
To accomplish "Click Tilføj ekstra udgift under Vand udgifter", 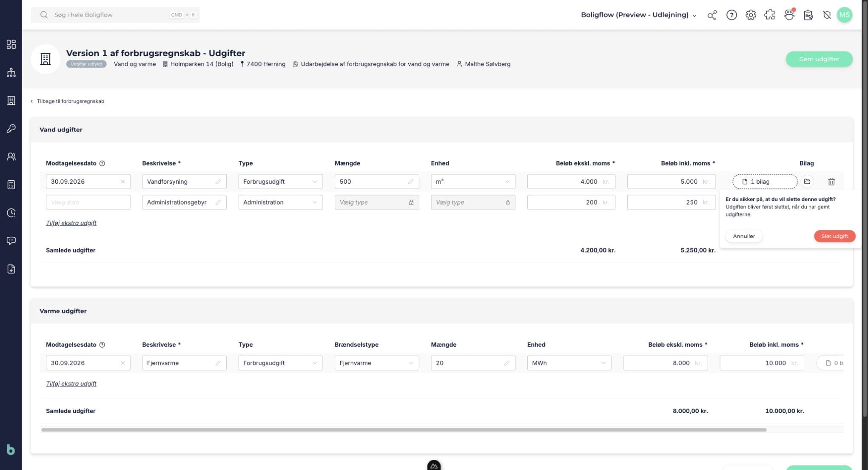I will click(71, 223).
